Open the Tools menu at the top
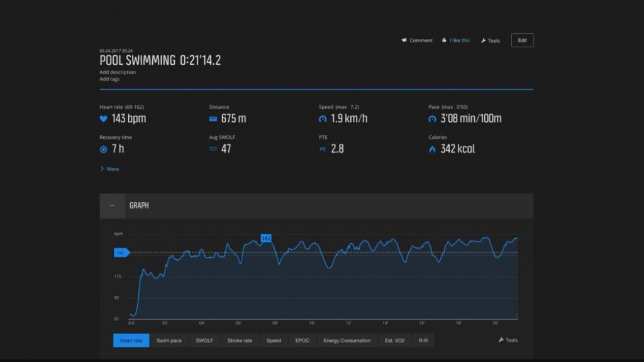644x362 pixels. 490,40
